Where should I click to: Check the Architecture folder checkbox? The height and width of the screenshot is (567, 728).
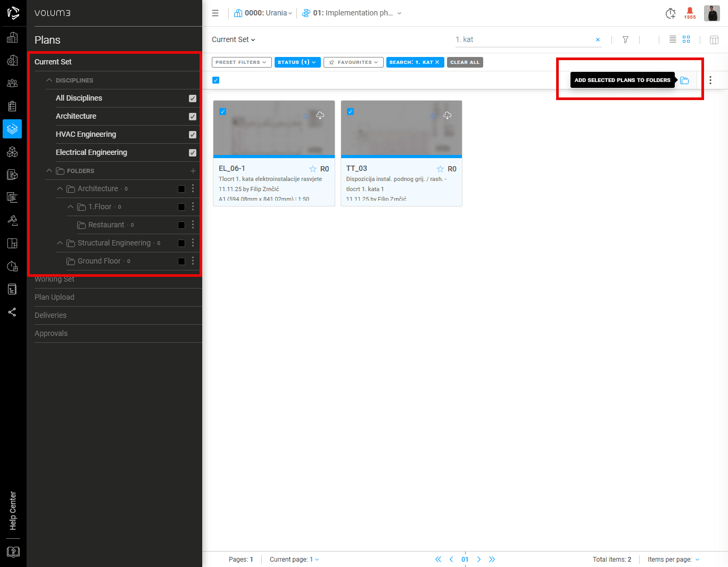[181, 189]
